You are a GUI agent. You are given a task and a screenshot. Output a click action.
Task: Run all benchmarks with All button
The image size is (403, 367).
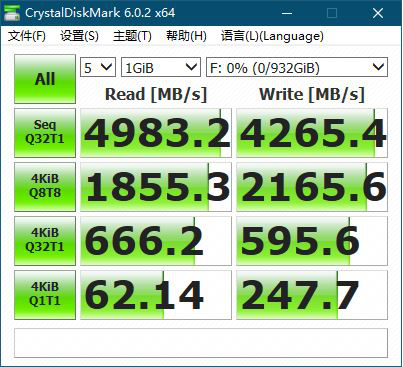tap(45, 79)
